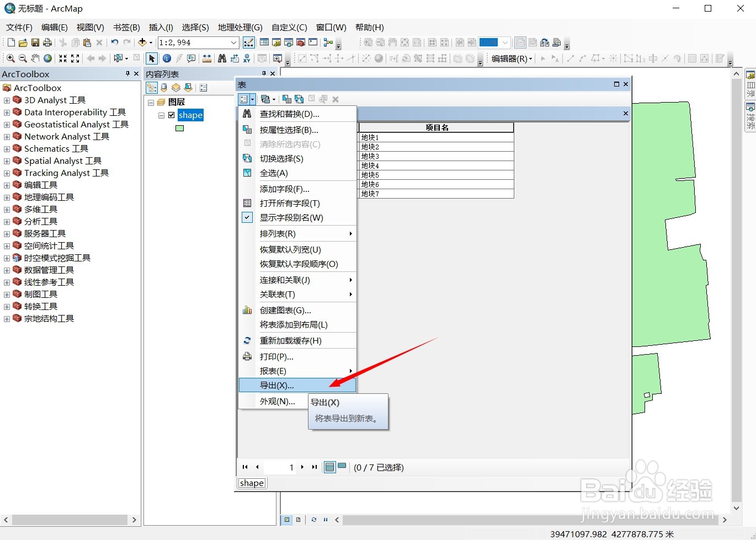Click the Go To XY tool
The width and height of the screenshot is (756, 540).
tap(247, 58)
